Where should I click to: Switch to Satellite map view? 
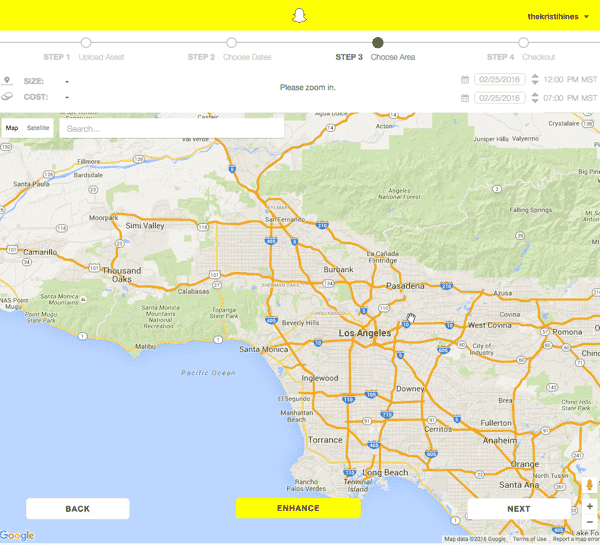38,128
